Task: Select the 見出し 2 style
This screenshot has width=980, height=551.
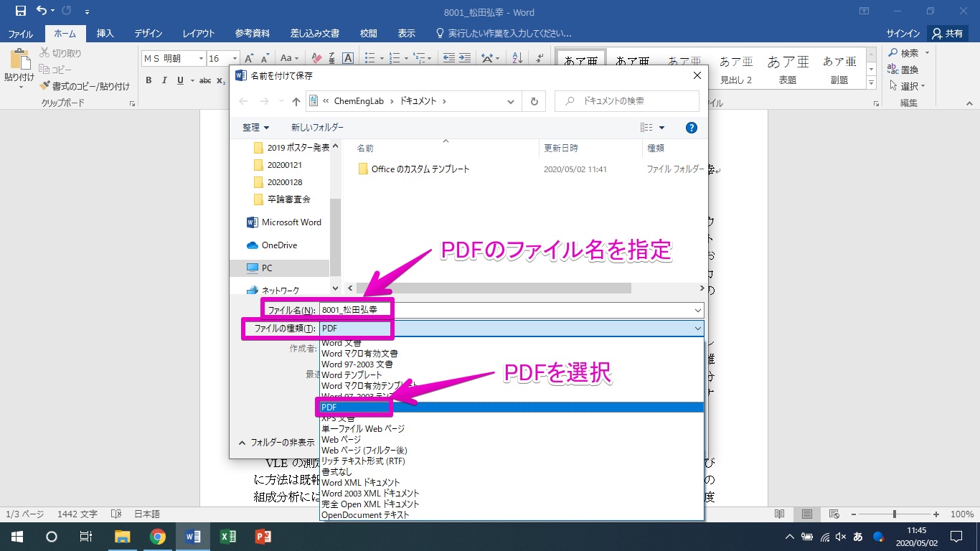Action: coord(736,70)
